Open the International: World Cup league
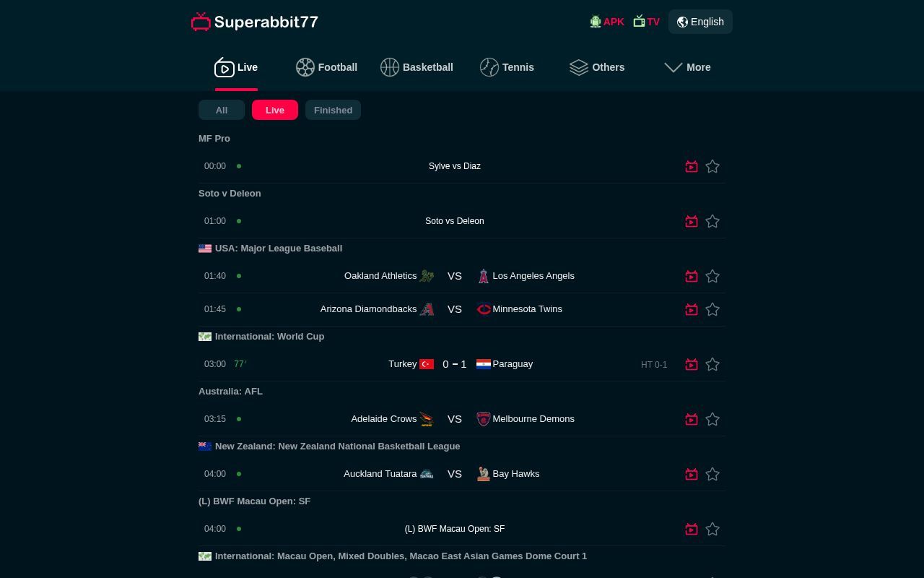The height and width of the screenshot is (578, 924). point(269,337)
